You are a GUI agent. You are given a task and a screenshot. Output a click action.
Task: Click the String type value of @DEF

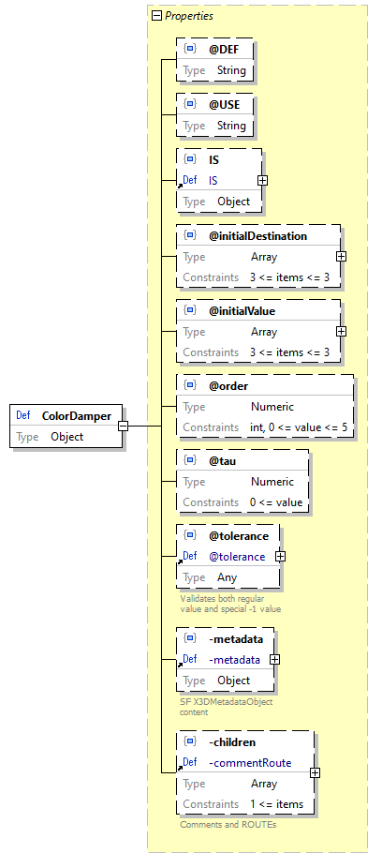(231, 70)
